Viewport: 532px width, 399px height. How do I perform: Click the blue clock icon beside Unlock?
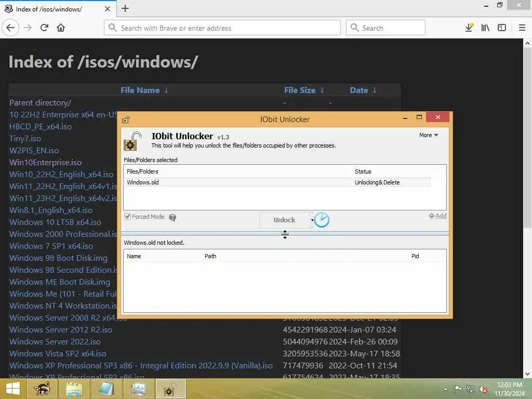pyautogui.click(x=322, y=220)
